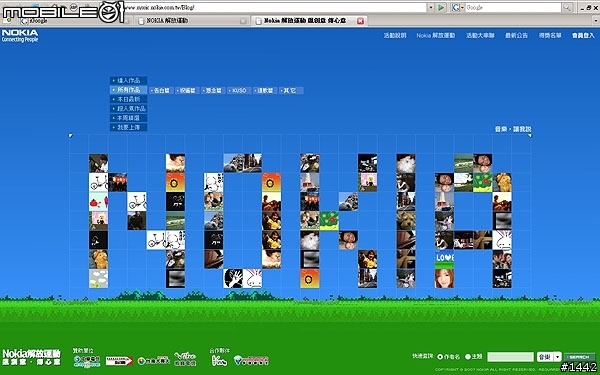Choose the 其它 category tab

[291, 91]
